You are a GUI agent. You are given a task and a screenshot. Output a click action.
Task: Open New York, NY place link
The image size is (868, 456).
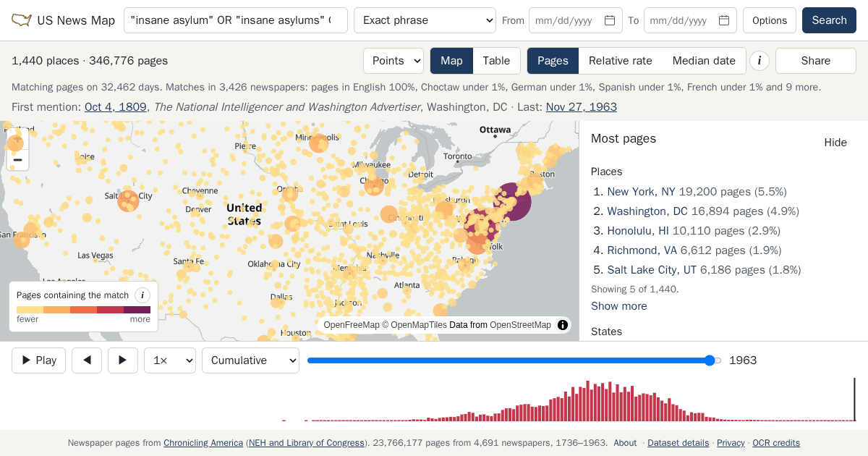641,192
